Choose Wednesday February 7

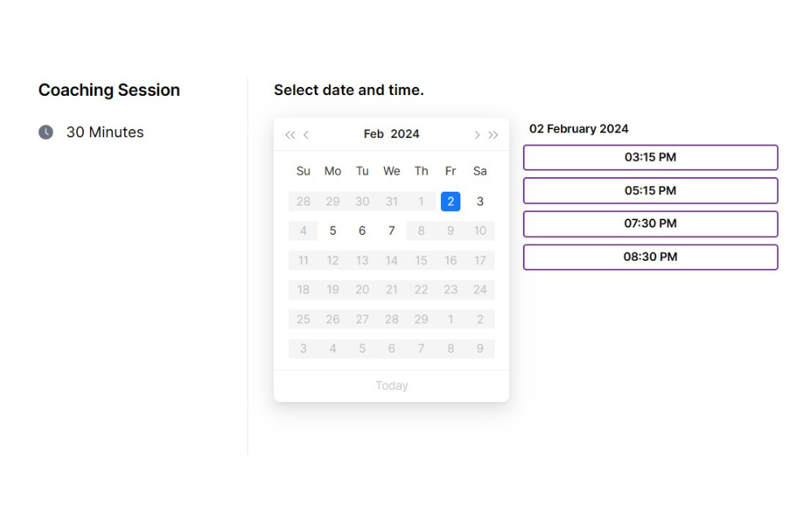[x=391, y=231]
